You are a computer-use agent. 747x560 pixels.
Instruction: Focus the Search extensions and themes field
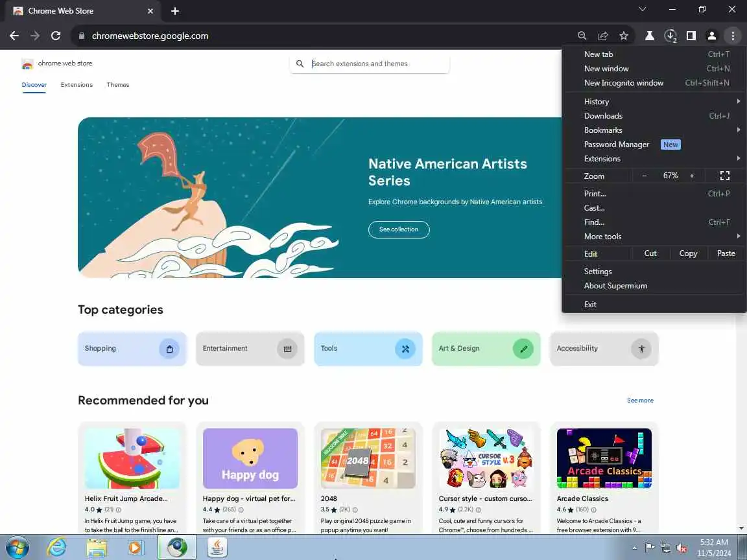369,64
